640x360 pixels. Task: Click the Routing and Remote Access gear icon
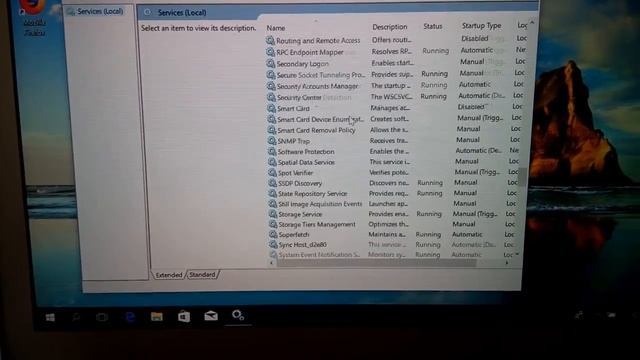[270, 40]
